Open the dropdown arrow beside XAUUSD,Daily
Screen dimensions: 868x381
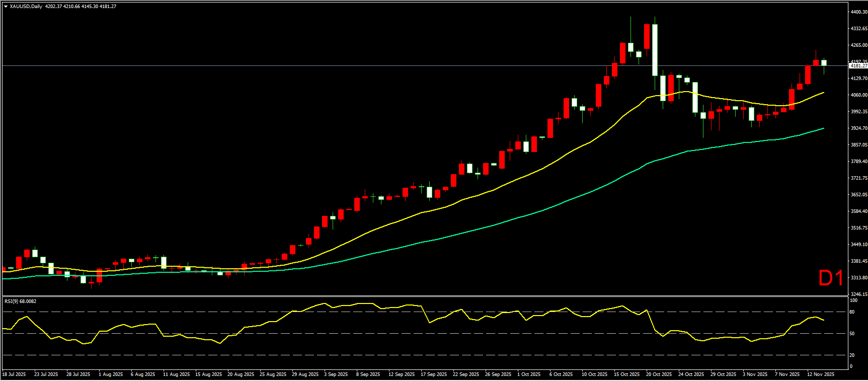click(6, 7)
